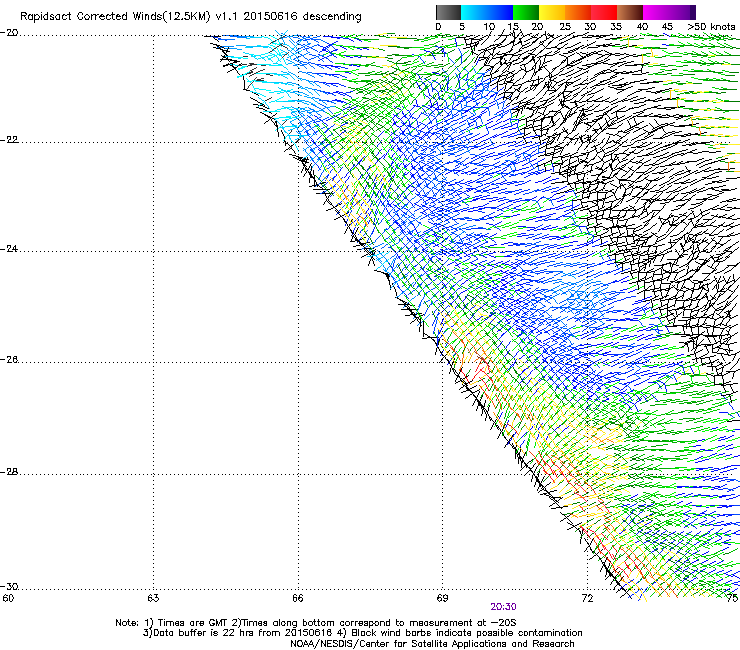Click the '25' label under the color bar
The width and height of the screenshot is (740, 650).
(565, 27)
